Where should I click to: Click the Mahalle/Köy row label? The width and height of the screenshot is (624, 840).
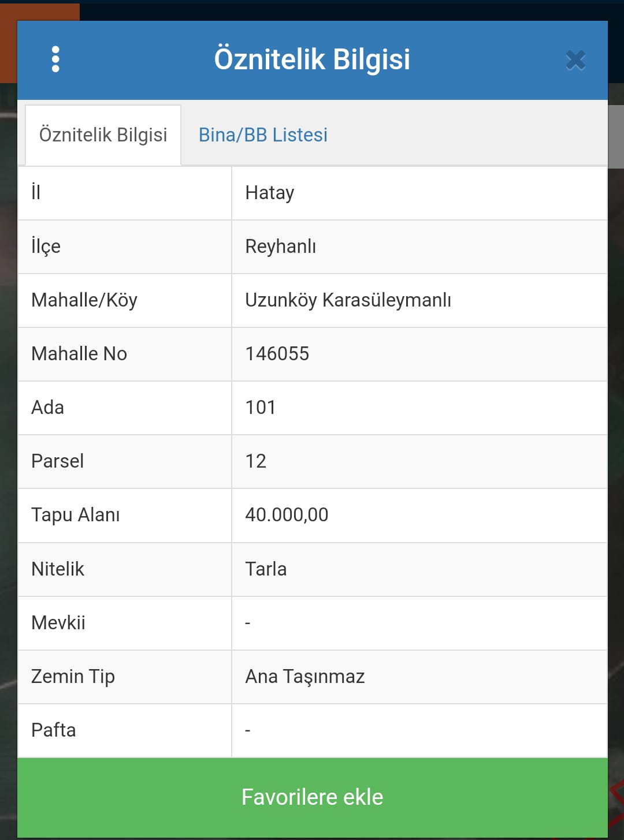(84, 300)
